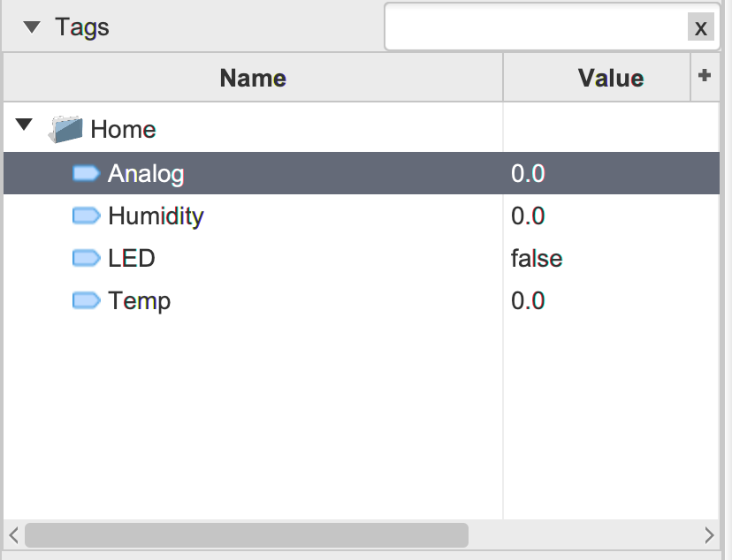Clear the tag search with x button
The image size is (732, 560).
pos(700,28)
